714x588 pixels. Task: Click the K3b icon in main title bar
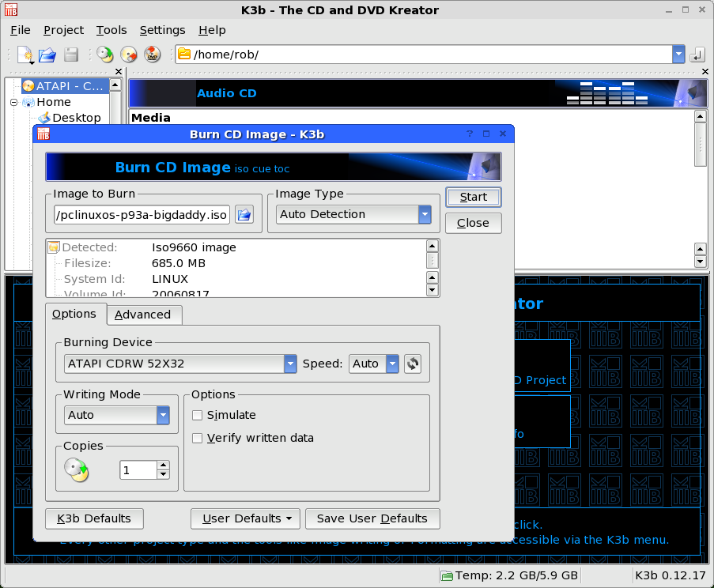(x=11, y=9)
